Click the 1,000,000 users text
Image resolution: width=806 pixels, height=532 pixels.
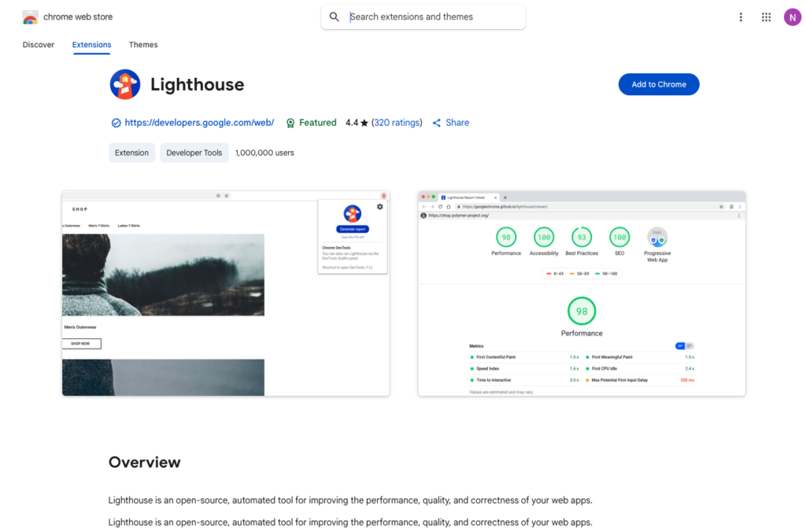(x=264, y=153)
